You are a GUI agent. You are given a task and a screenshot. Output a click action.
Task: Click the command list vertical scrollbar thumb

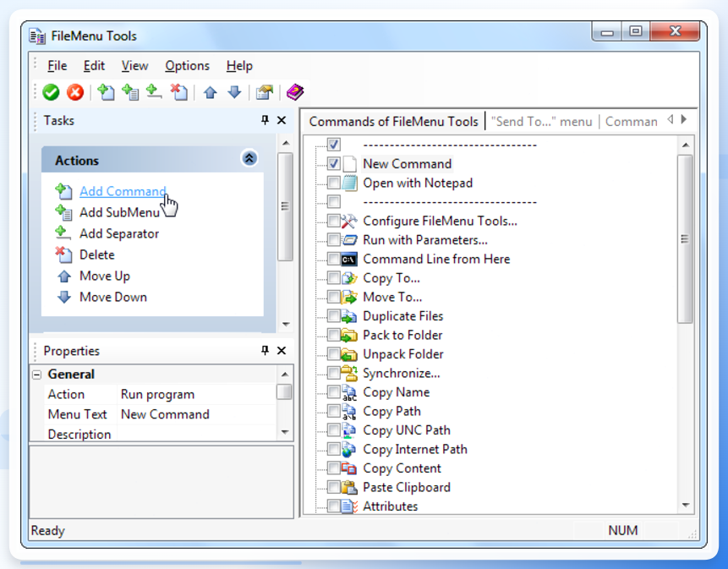(x=685, y=239)
